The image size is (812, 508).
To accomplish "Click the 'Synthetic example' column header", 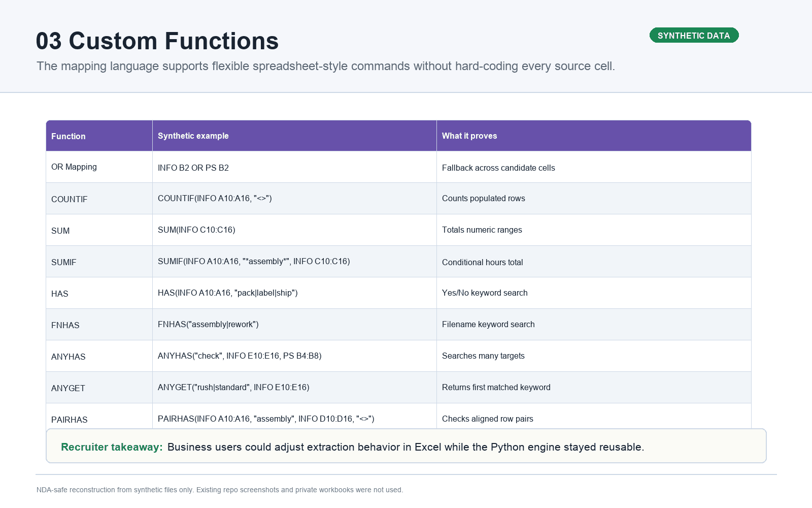I will (294, 136).
